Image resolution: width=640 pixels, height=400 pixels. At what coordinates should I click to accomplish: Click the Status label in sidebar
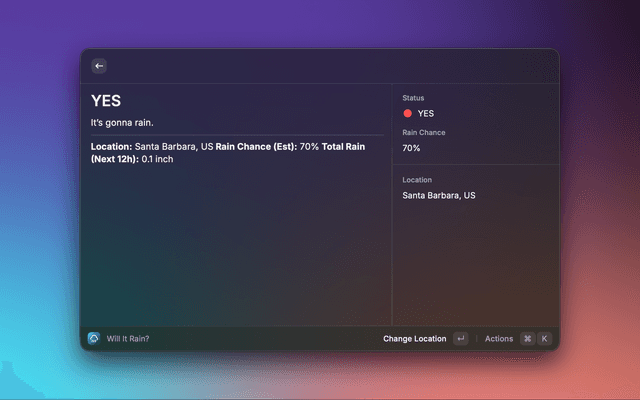click(x=413, y=98)
